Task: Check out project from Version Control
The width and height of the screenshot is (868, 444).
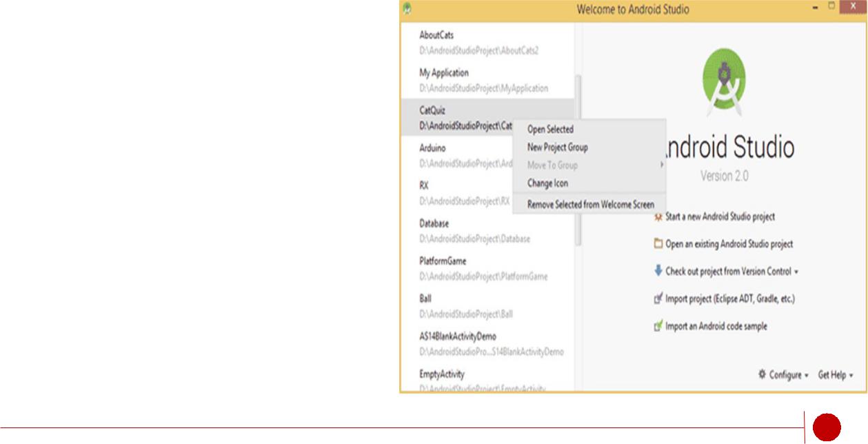Action: 728,272
